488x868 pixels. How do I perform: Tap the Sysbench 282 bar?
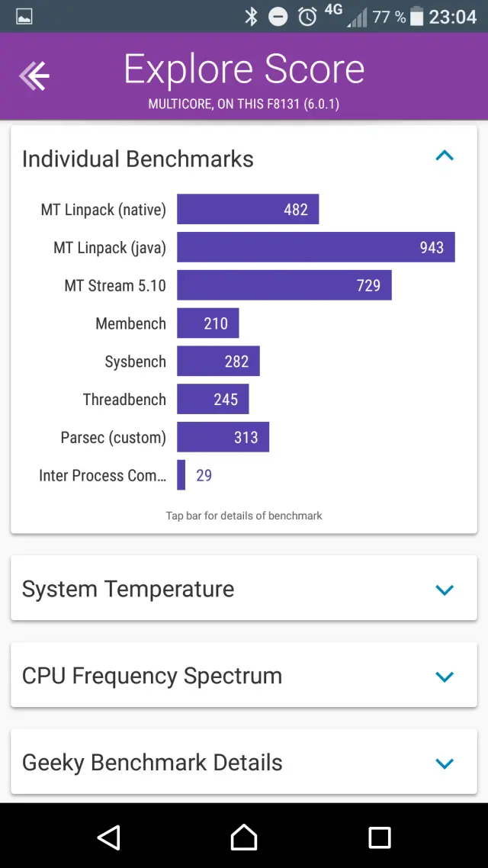point(218,362)
